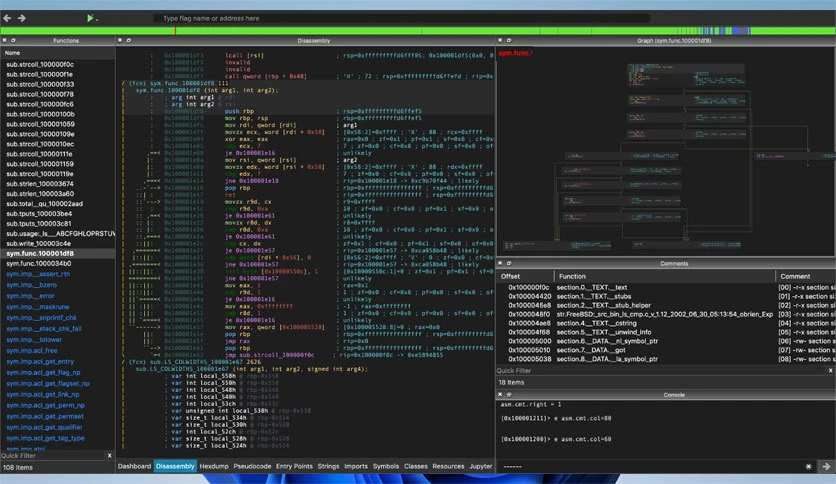The width and height of the screenshot is (836, 484).
Task: Sort comments by the Function column header
Action: pos(664,276)
